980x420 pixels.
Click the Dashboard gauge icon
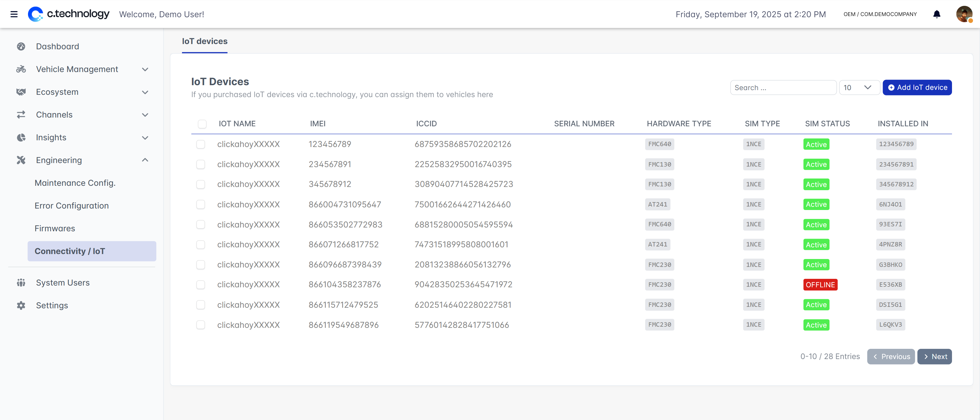21,46
